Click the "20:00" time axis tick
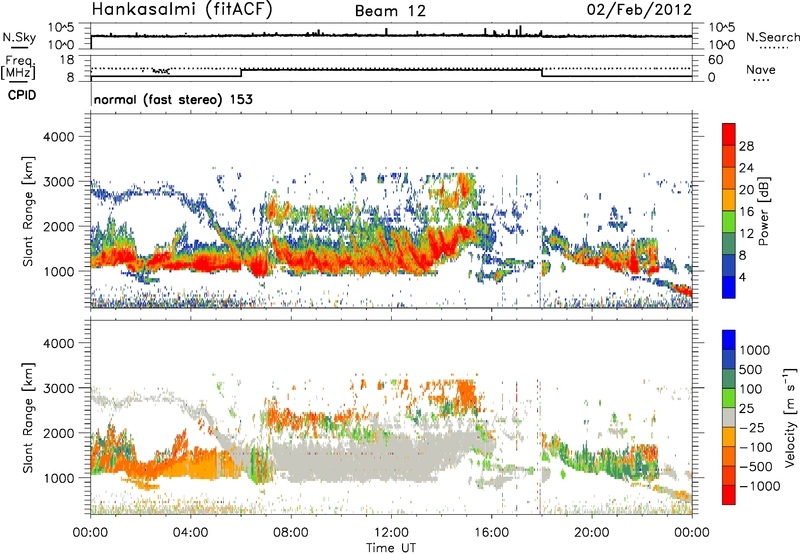Screen dimensions: 800x554 point(592,533)
